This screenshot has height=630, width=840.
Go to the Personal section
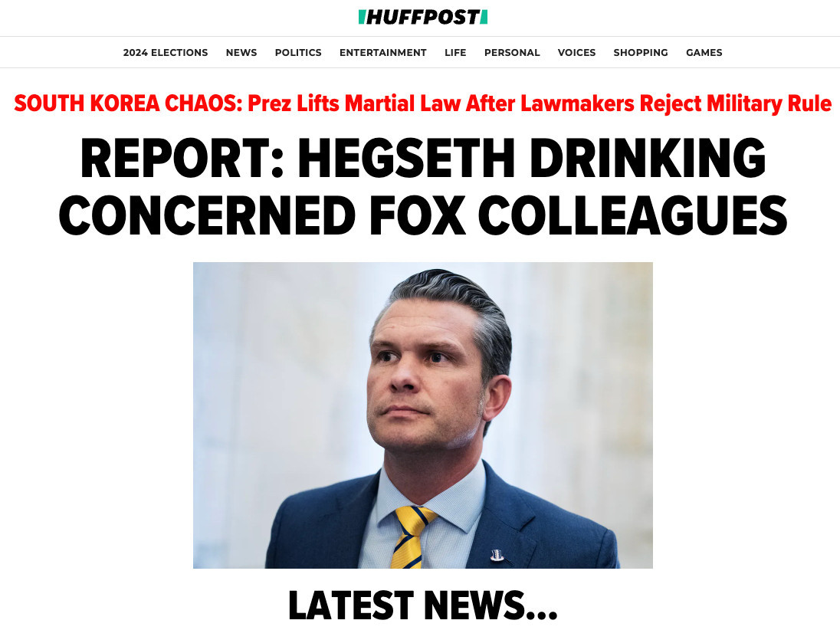point(512,52)
